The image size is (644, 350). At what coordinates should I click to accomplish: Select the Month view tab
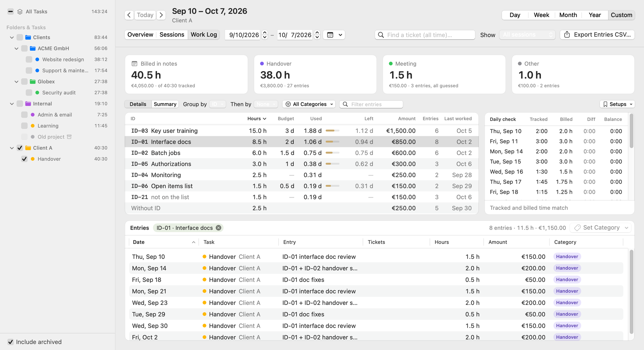568,15
